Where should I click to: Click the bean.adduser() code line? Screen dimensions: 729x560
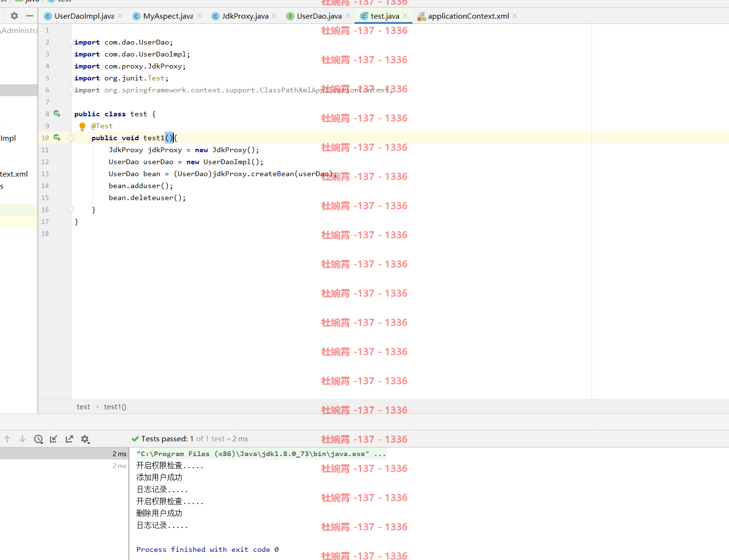coord(141,186)
